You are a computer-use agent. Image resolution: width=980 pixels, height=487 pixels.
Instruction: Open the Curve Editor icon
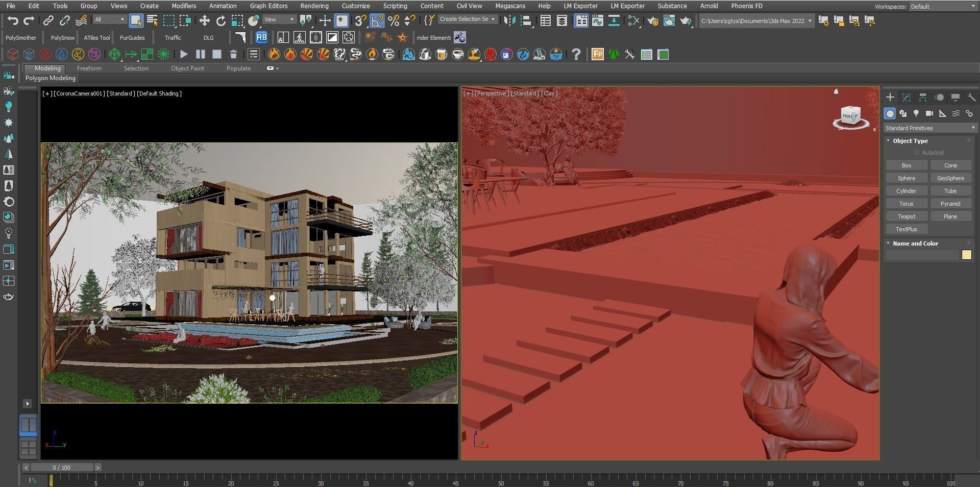[597, 20]
